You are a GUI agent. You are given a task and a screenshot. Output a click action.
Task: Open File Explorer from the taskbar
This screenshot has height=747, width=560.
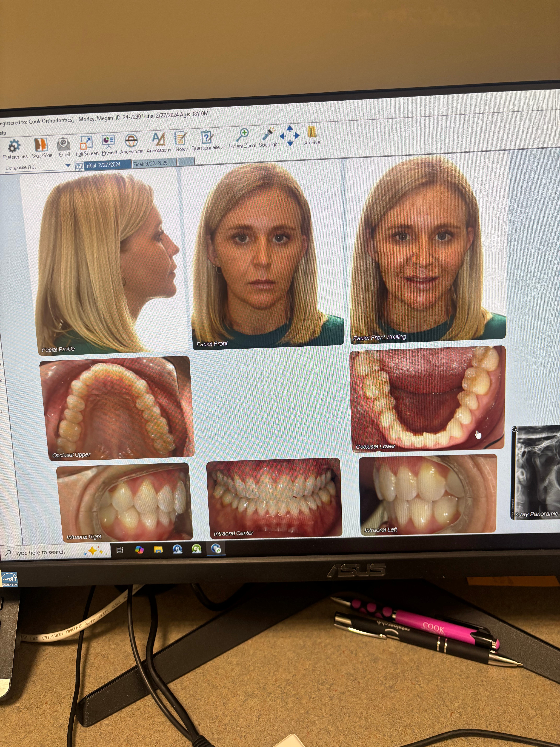(158, 550)
